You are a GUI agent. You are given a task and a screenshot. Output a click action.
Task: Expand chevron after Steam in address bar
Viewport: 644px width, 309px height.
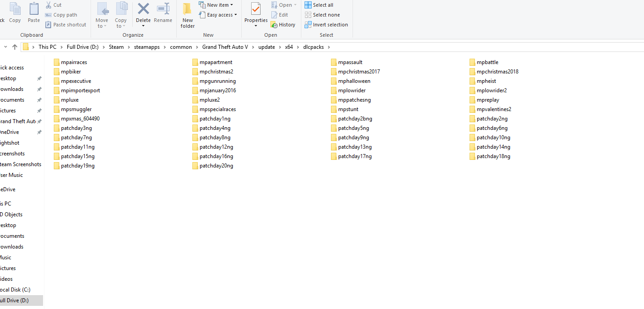tap(128, 47)
